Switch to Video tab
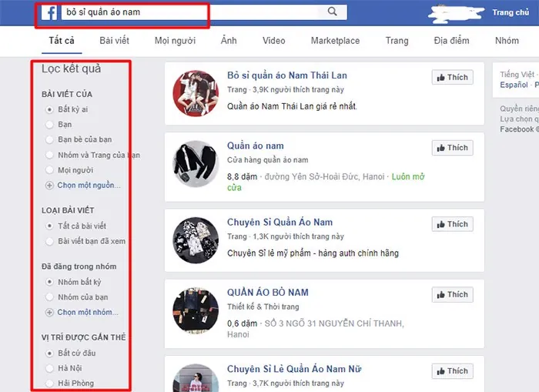539x392 pixels. [x=273, y=41]
